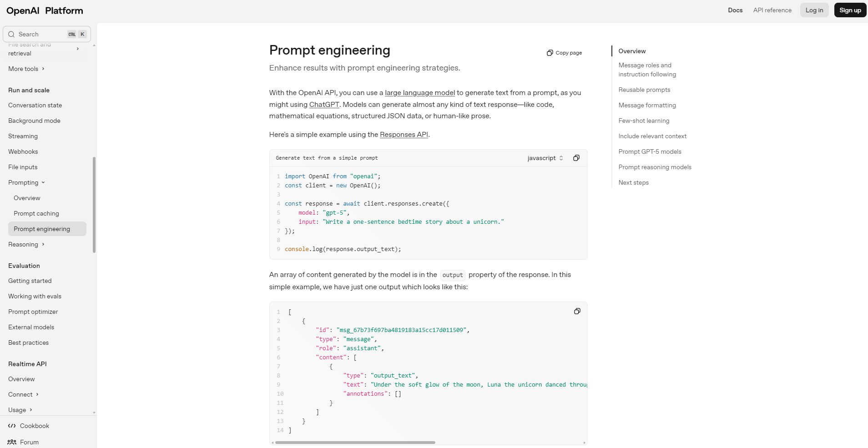
Task: Open the javascript language selector dropdown
Action: [545, 158]
